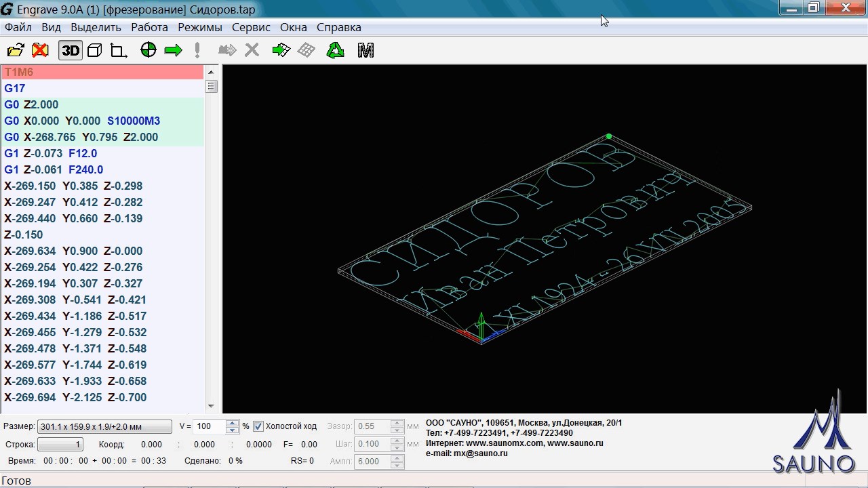Open the Файл menu
The width and height of the screenshot is (868, 488).
[x=18, y=27]
